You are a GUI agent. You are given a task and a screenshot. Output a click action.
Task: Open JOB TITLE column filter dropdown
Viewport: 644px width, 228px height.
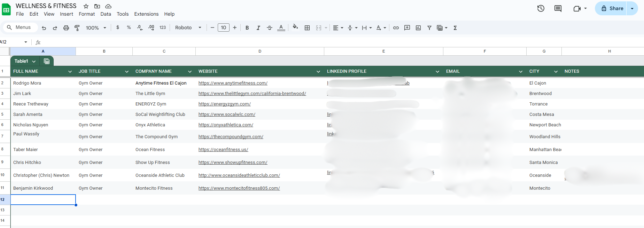[127, 71]
